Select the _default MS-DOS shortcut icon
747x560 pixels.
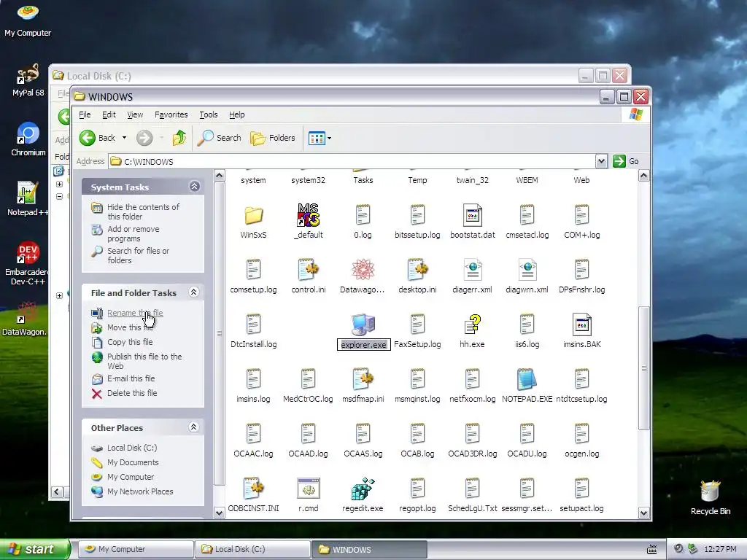pos(309,215)
